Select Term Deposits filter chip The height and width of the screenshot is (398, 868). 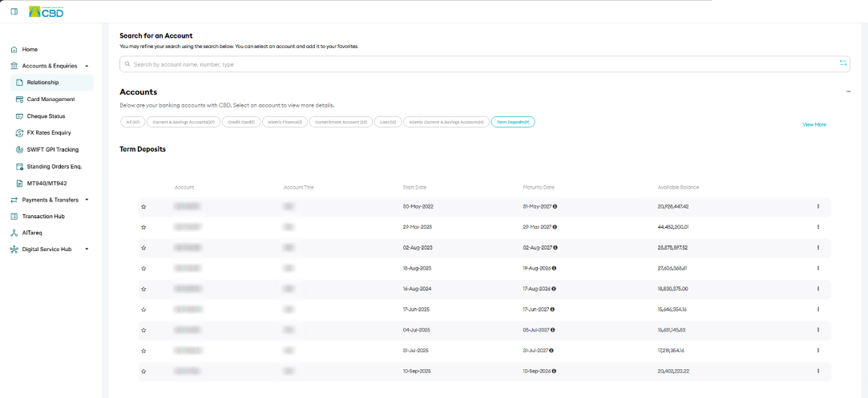pyautogui.click(x=513, y=123)
